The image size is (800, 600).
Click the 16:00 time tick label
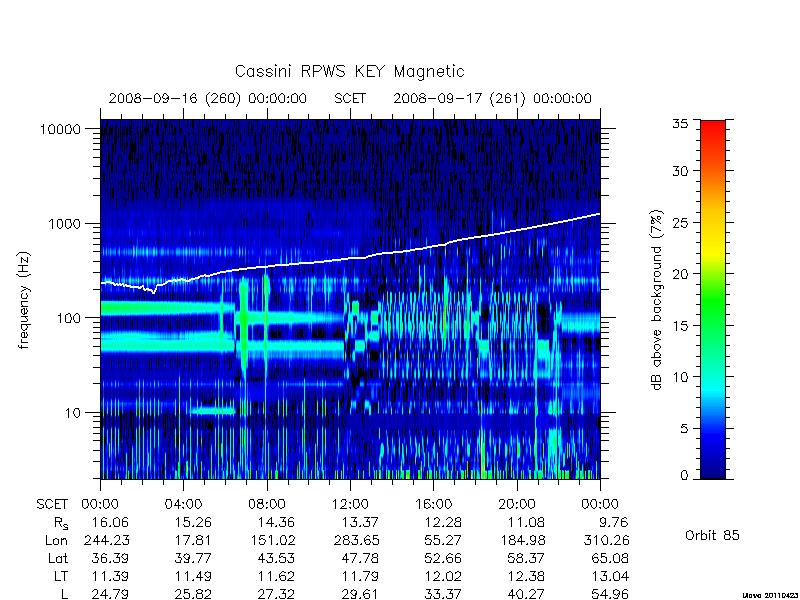(433, 505)
